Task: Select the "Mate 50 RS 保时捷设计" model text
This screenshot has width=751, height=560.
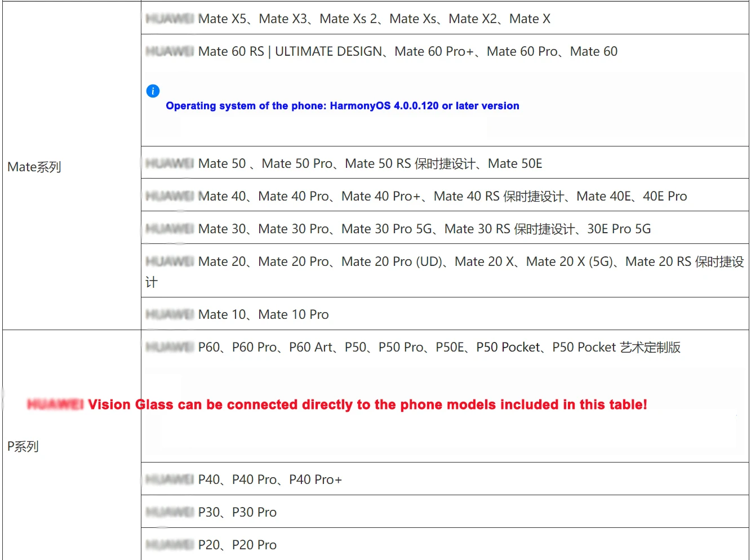Action: coord(411,163)
